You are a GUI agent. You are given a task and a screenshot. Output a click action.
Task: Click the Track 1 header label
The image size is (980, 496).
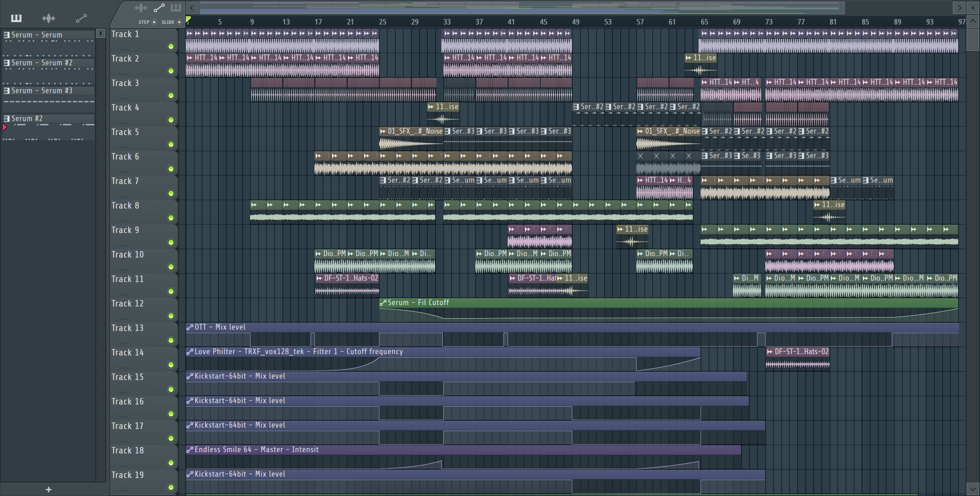click(125, 34)
